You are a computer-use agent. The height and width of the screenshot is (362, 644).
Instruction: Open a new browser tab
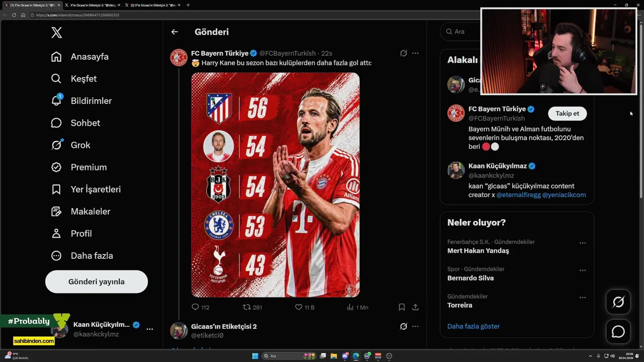[188, 5]
